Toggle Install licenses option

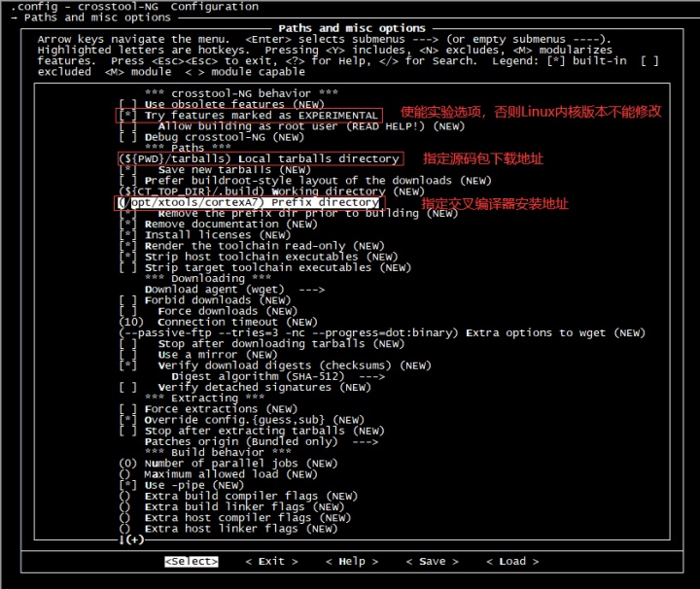click(205, 235)
